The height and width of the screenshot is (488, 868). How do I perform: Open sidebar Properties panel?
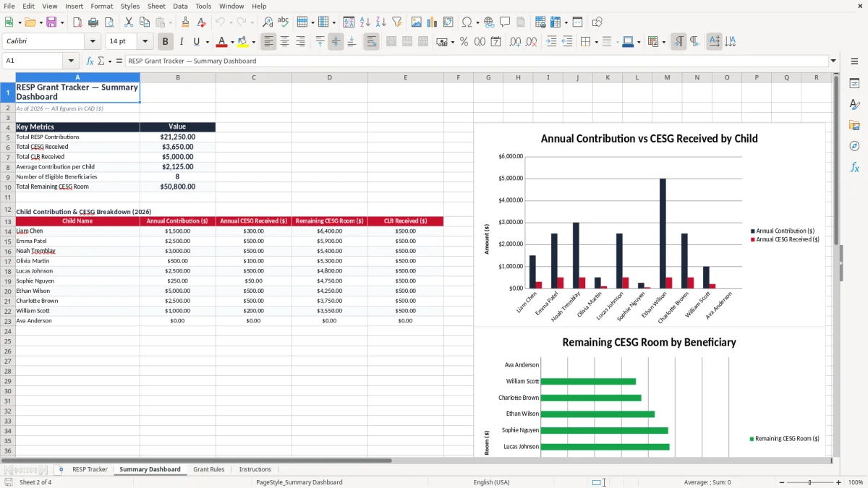(854, 84)
